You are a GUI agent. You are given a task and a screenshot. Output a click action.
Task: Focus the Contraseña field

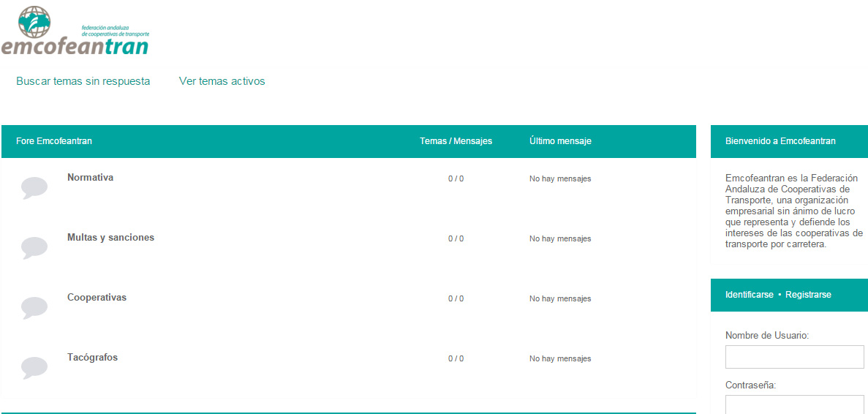pyautogui.click(x=794, y=404)
